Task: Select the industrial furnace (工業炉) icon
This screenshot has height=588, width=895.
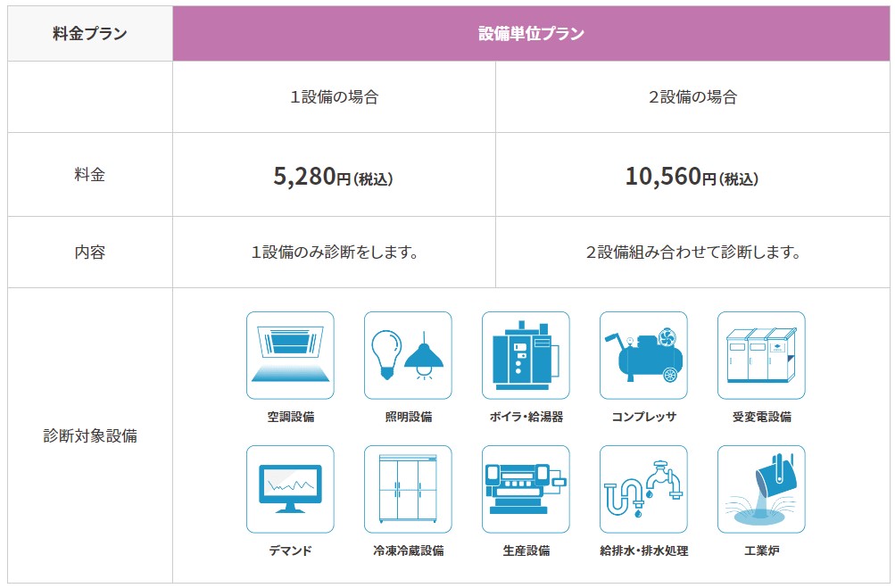Action: point(761,489)
